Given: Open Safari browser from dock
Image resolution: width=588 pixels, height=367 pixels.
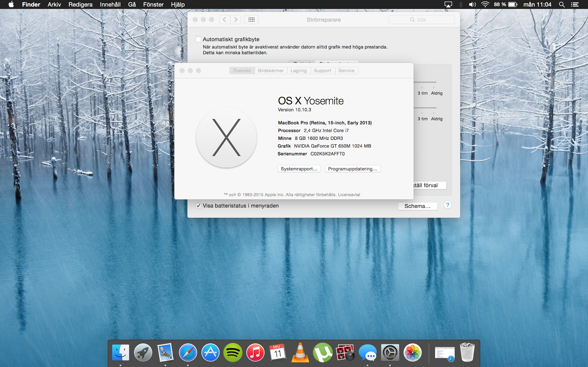Looking at the screenshot, I should [x=188, y=352].
